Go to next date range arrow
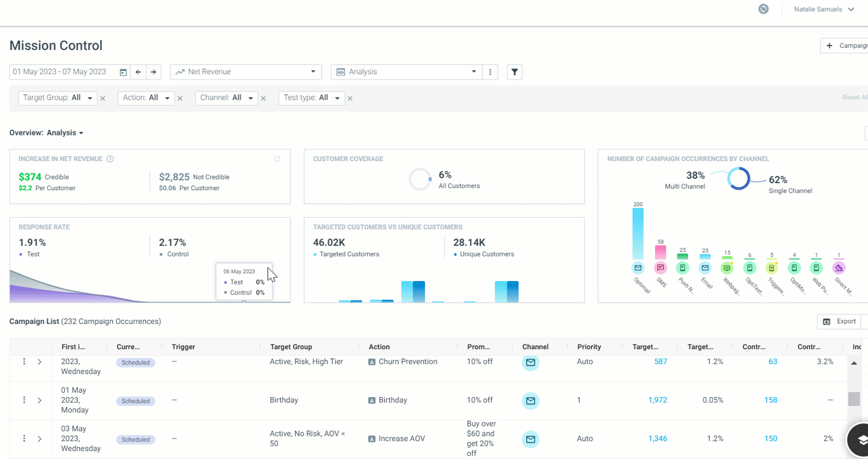Image resolution: width=868 pixels, height=459 pixels. click(x=154, y=72)
